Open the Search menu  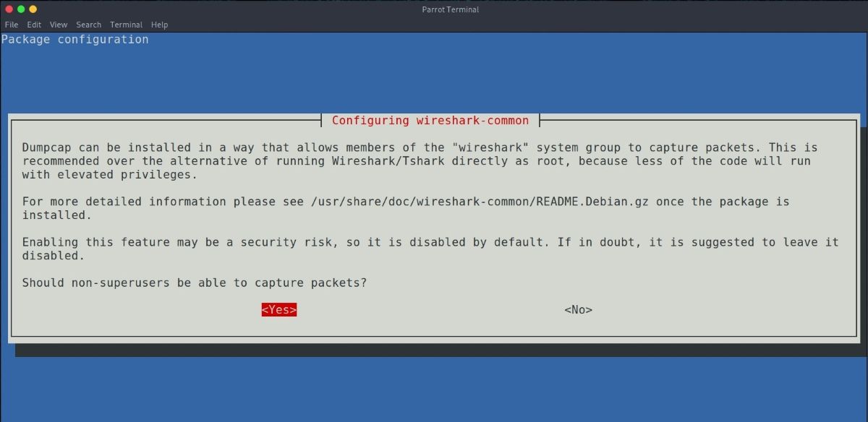pos(88,25)
